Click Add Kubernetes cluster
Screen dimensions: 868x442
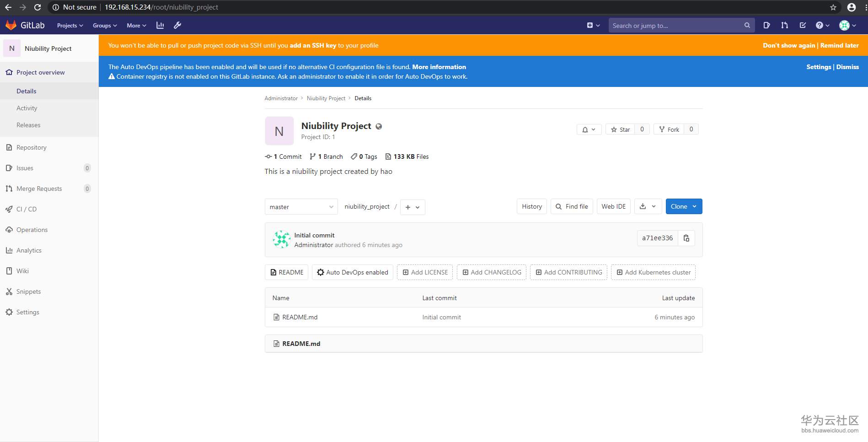click(x=653, y=272)
